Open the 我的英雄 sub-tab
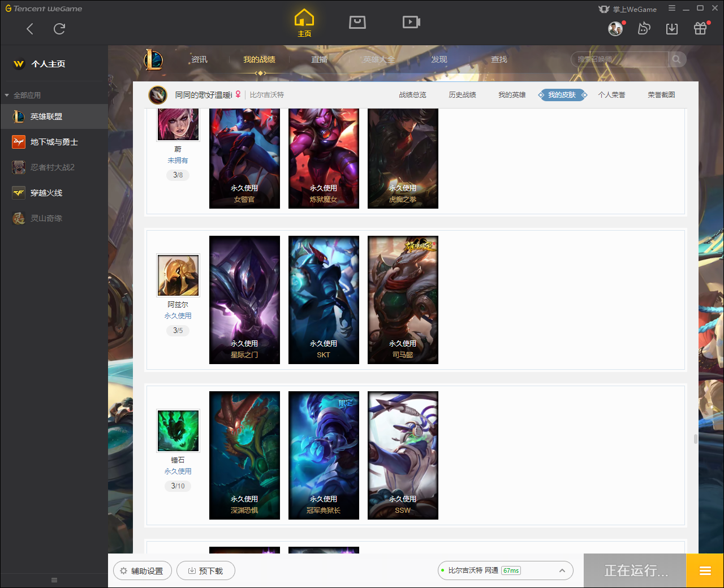This screenshot has width=724, height=588. click(x=512, y=95)
